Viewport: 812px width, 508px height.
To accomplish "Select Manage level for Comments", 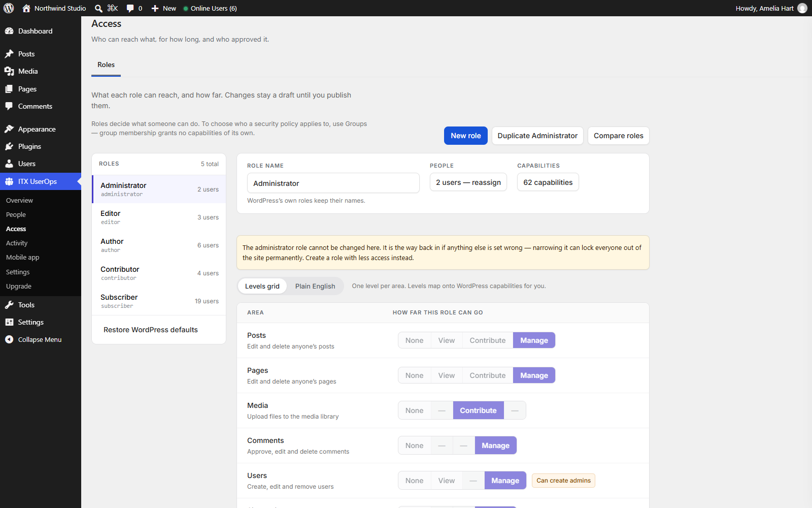I will coord(495,446).
